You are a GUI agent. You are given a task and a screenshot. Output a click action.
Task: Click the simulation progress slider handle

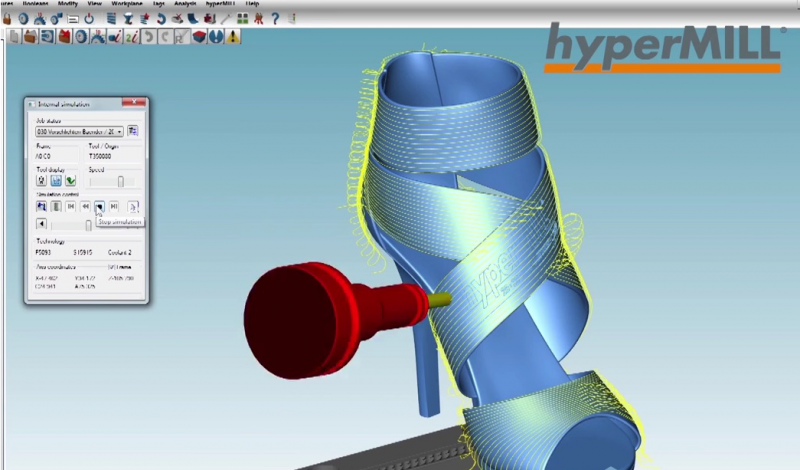(88, 225)
